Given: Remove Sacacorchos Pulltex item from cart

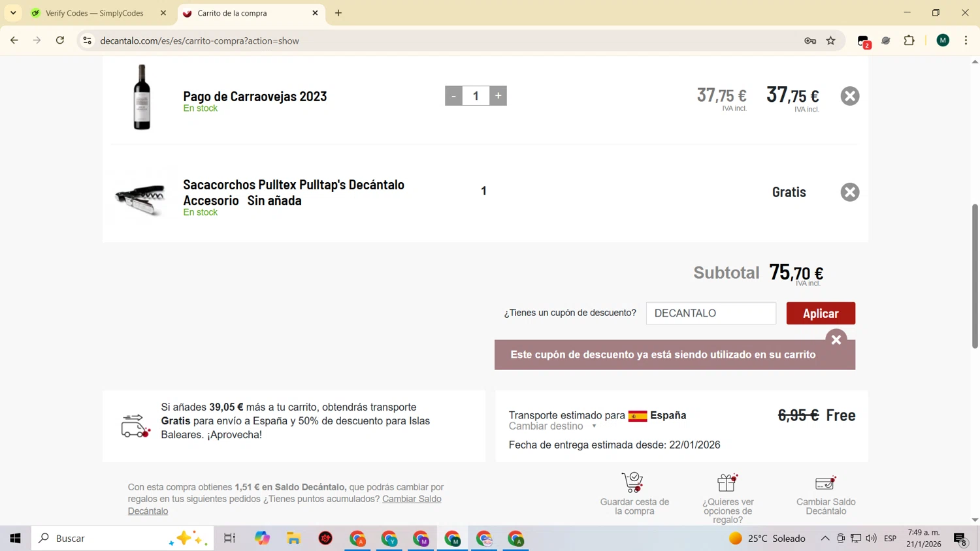Looking at the screenshot, I should (849, 192).
